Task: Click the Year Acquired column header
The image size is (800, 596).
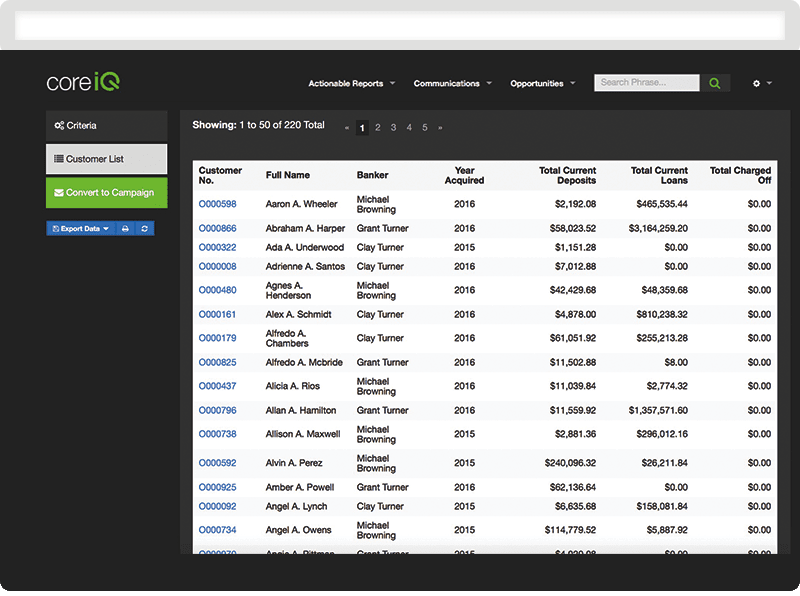Action: pyautogui.click(x=464, y=175)
